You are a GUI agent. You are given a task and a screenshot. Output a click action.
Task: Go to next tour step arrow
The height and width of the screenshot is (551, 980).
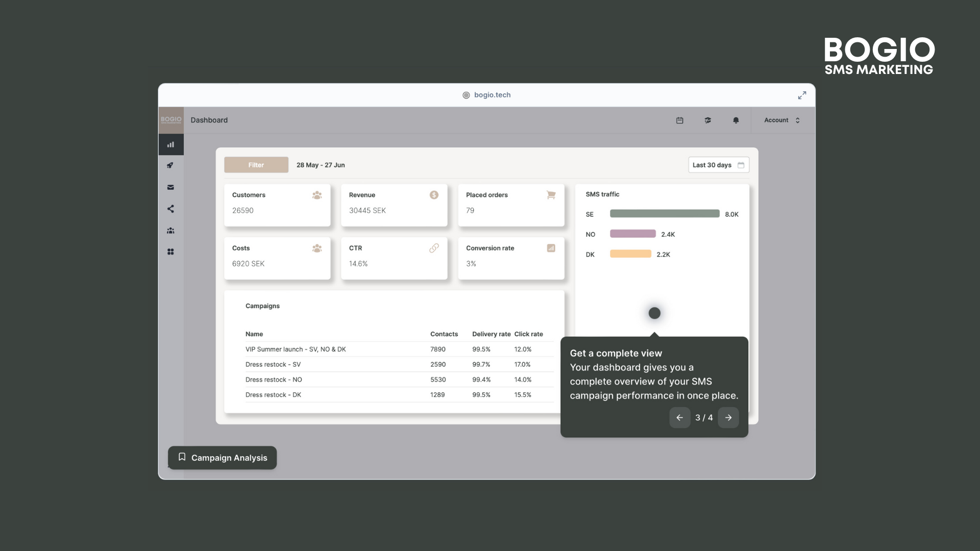pyautogui.click(x=728, y=418)
